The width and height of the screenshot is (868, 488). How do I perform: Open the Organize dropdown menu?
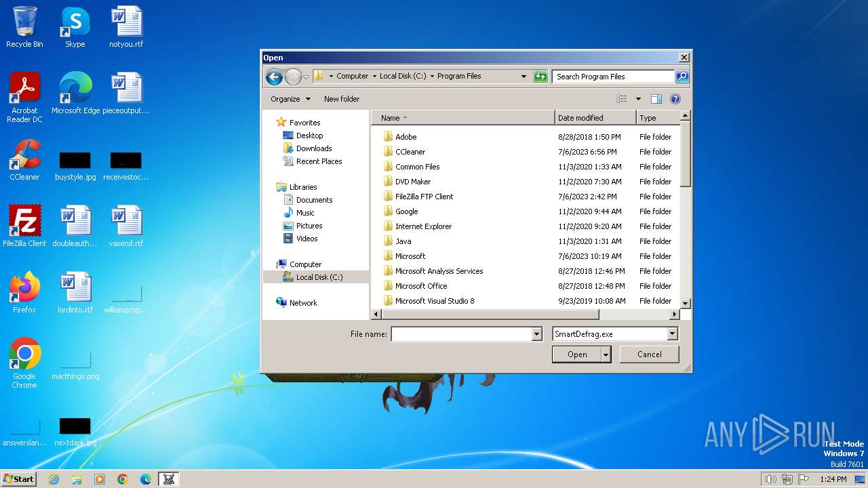pos(290,99)
